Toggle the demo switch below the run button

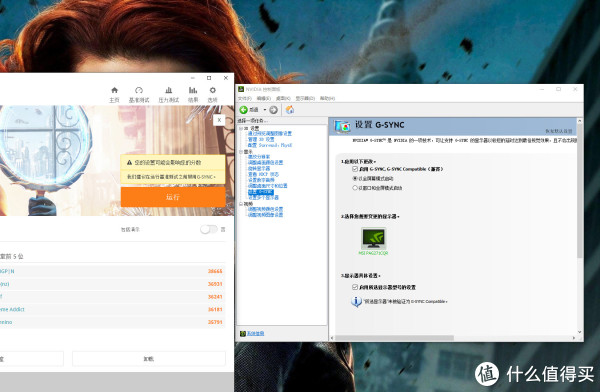(209, 229)
